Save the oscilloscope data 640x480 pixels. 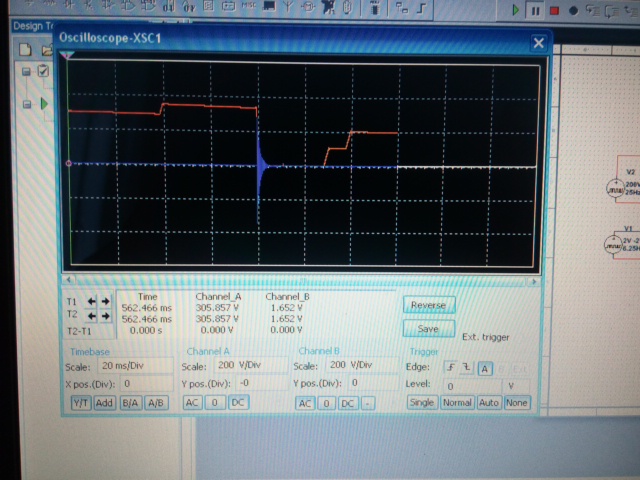pyautogui.click(x=428, y=328)
